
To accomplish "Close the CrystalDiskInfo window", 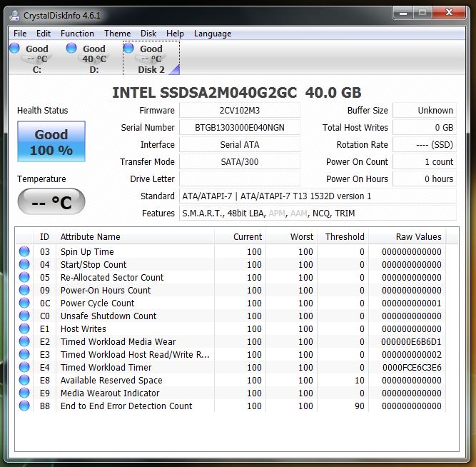I will (450, 13).
